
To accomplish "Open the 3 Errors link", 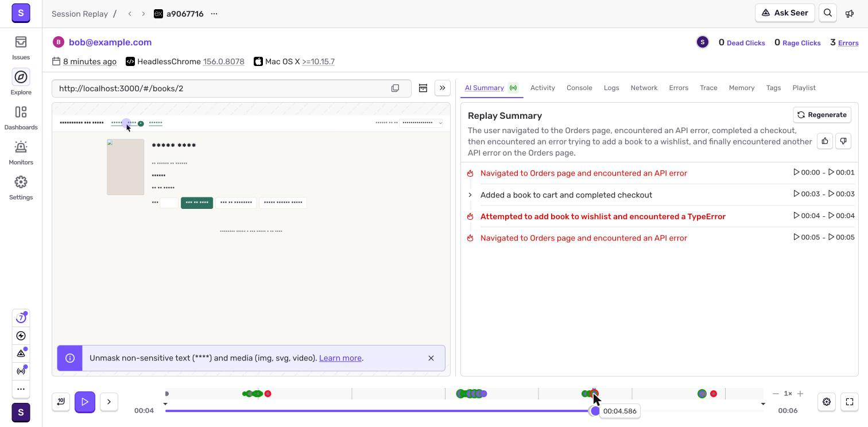I will click(x=844, y=42).
